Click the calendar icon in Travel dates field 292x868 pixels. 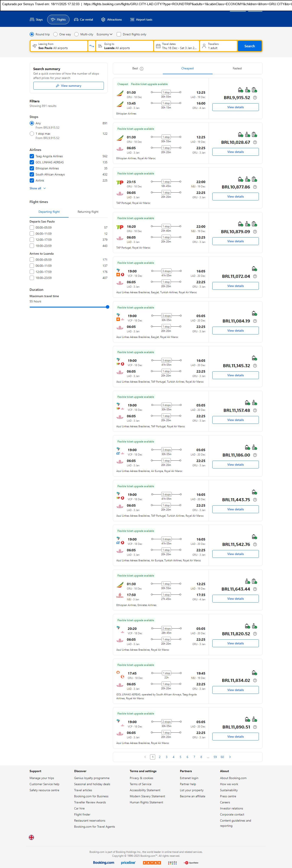tap(158, 46)
